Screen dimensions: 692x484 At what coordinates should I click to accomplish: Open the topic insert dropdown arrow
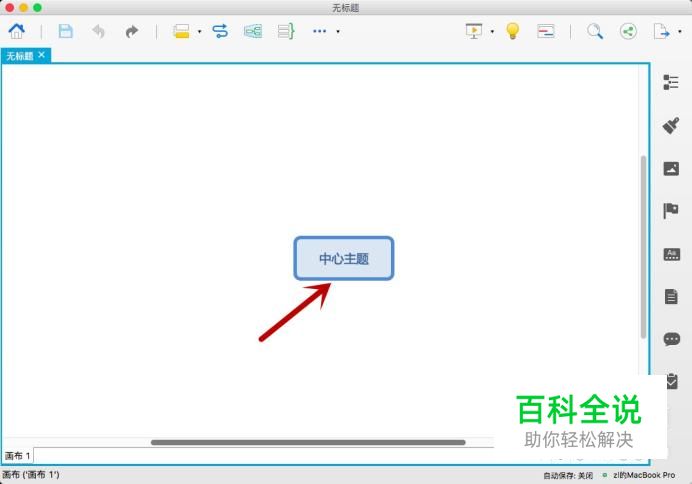point(199,32)
